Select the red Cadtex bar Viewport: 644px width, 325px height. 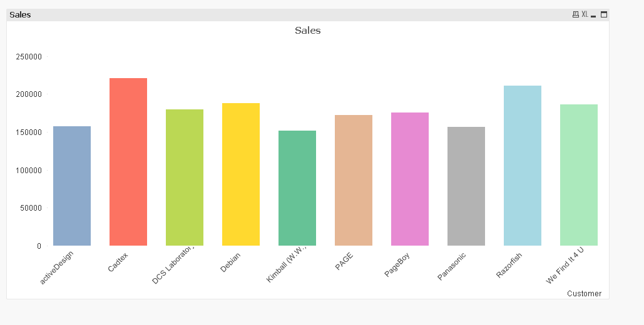point(128,162)
